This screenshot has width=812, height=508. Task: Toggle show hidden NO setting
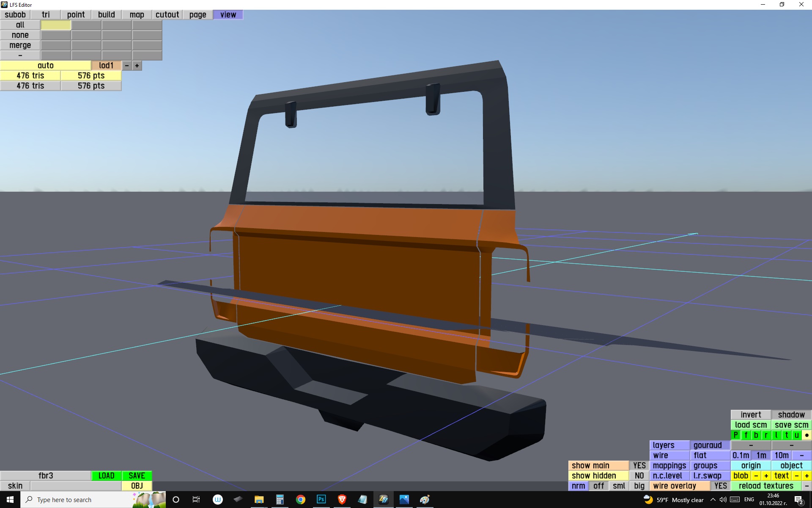(x=639, y=475)
